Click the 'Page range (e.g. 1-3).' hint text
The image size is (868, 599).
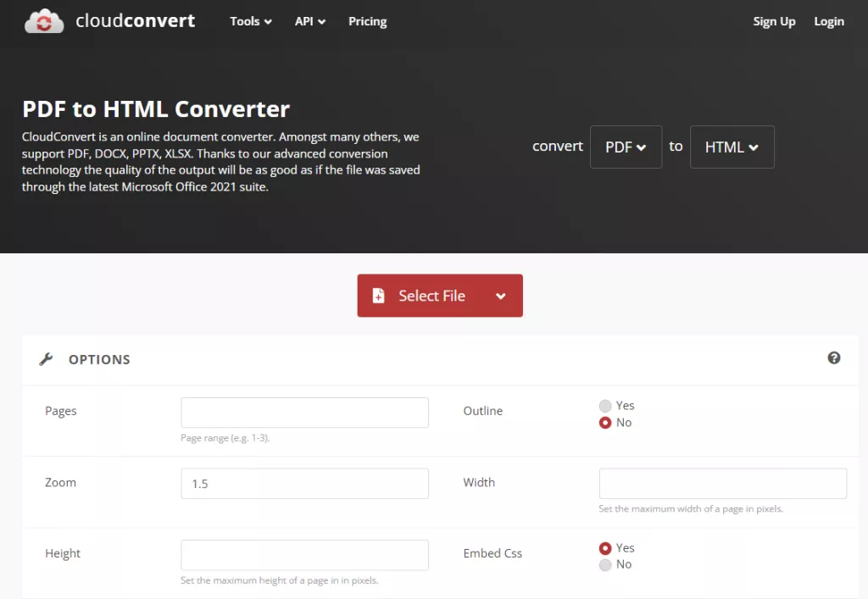tap(225, 438)
